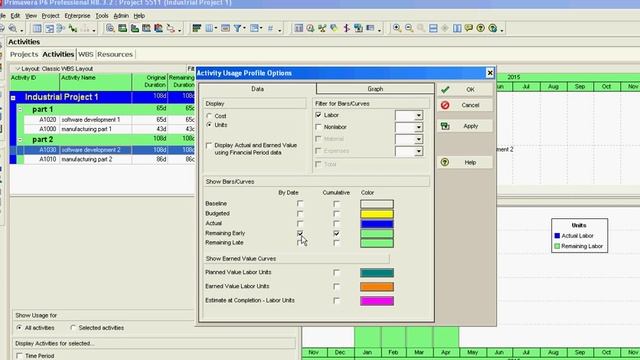Enable Planned Value Labor Units checkbox

coord(336,272)
